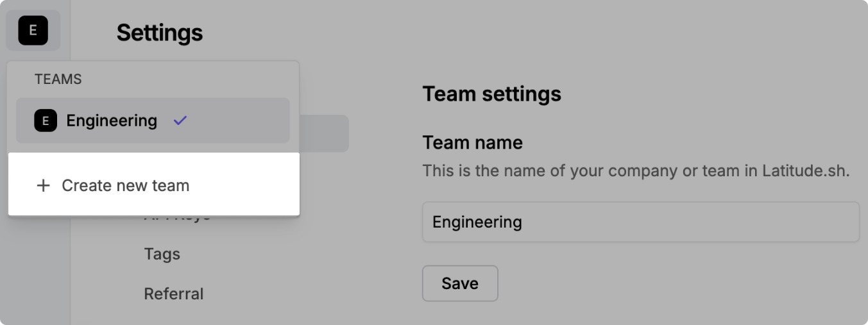Click the team name description sentence
Viewport: 868px width, 325px height.
(x=635, y=171)
